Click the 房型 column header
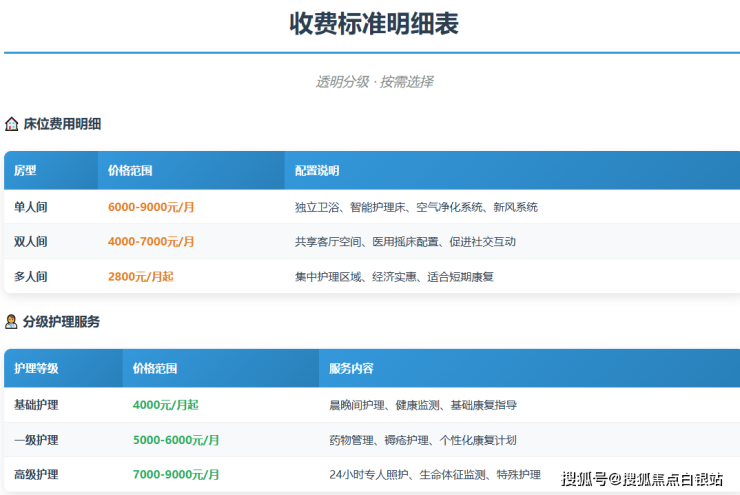740x495 pixels. pyautogui.click(x=25, y=171)
